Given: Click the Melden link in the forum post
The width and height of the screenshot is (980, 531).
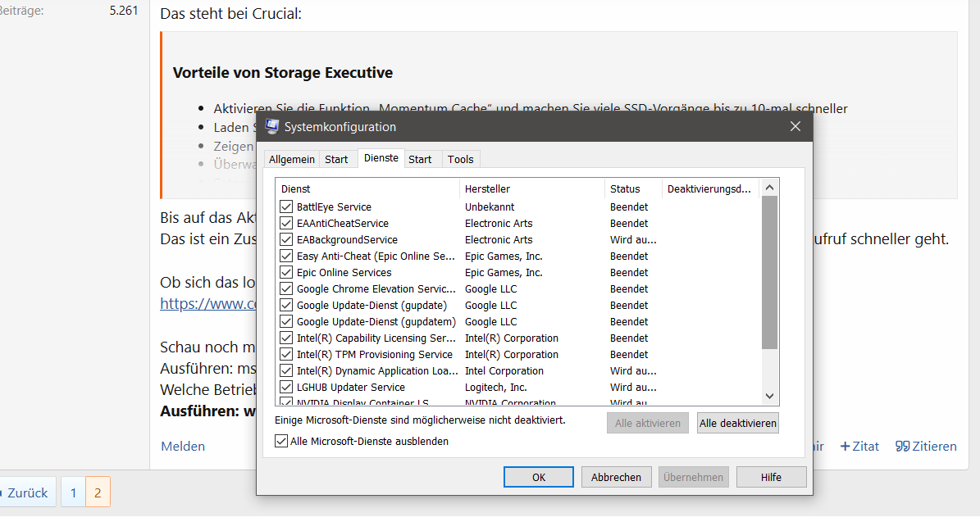Looking at the screenshot, I should (183, 446).
